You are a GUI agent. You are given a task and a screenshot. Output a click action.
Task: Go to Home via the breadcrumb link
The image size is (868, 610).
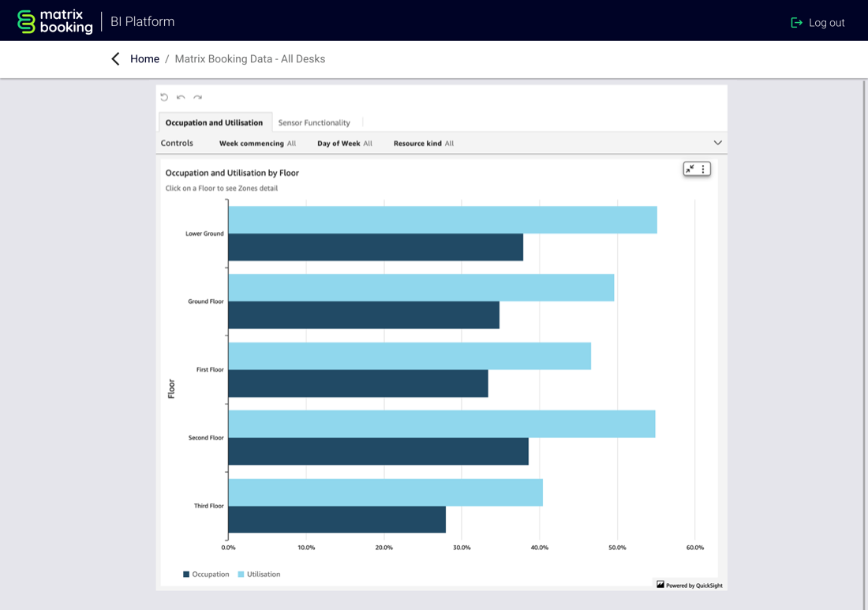pos(144,59)
